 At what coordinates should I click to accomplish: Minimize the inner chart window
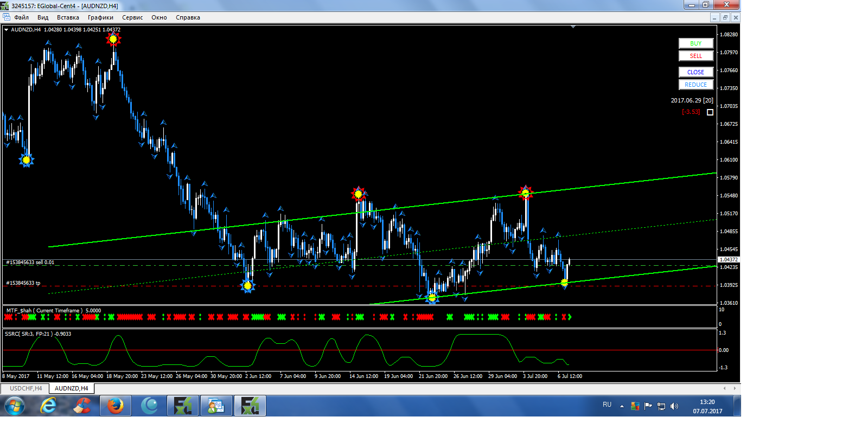click(714, 17)
